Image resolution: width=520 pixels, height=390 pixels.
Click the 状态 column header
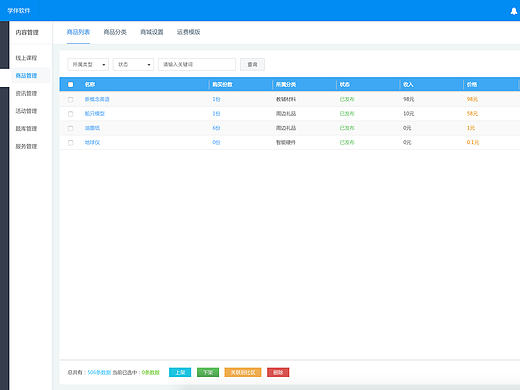click(x=345, y=84)
